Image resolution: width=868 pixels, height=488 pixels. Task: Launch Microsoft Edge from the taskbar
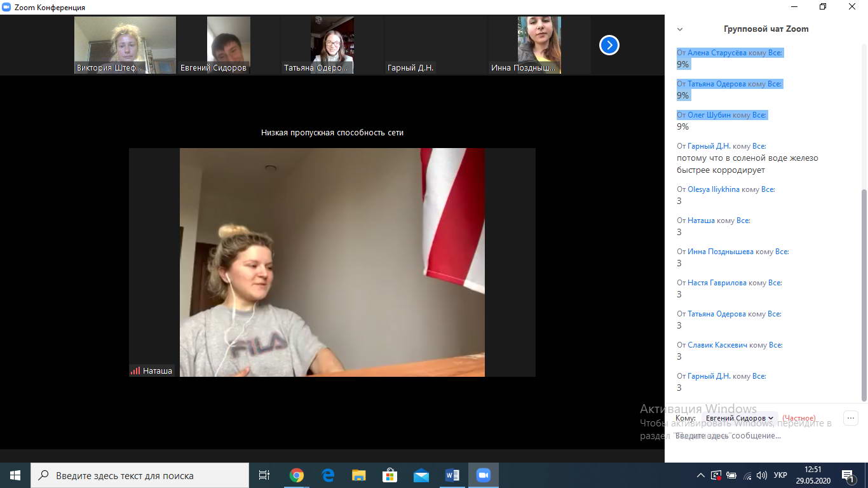pos(328,475)
